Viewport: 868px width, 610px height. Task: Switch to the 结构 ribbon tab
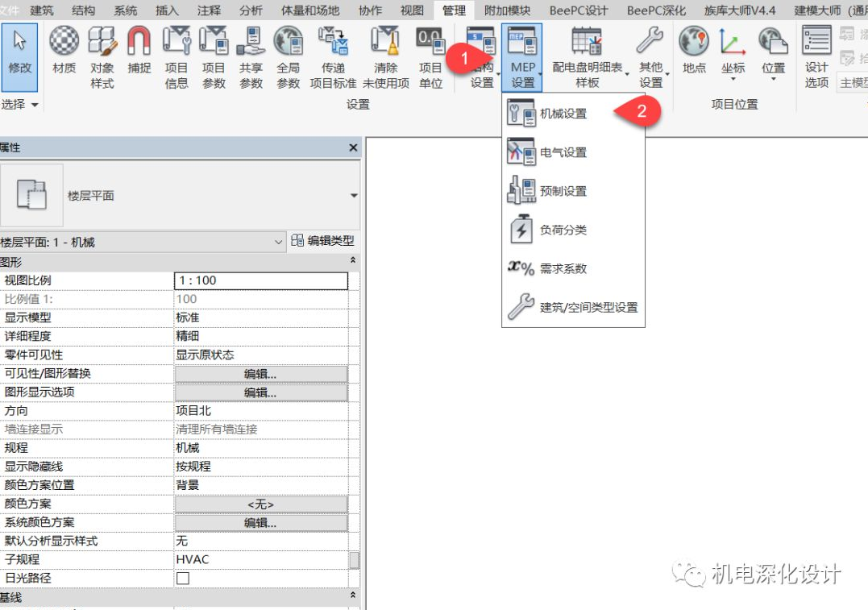[84, 10]
